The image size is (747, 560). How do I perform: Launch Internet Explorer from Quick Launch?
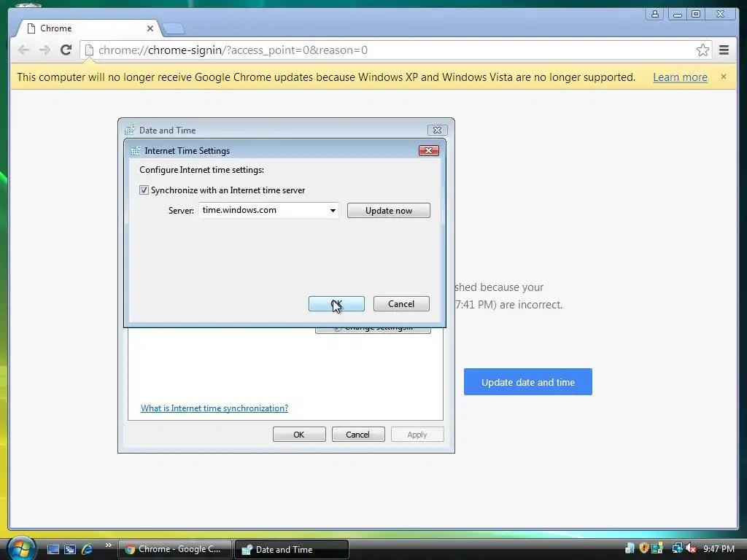coord(88,549)
